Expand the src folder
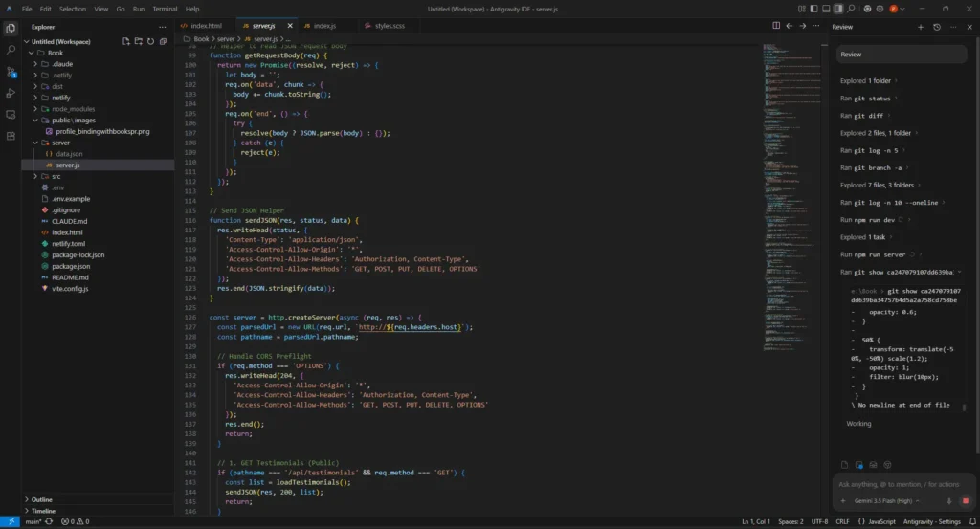 point(35,177)
